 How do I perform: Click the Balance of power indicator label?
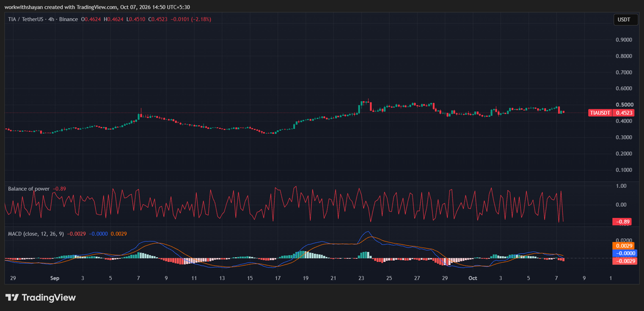[x=29, y=188]
